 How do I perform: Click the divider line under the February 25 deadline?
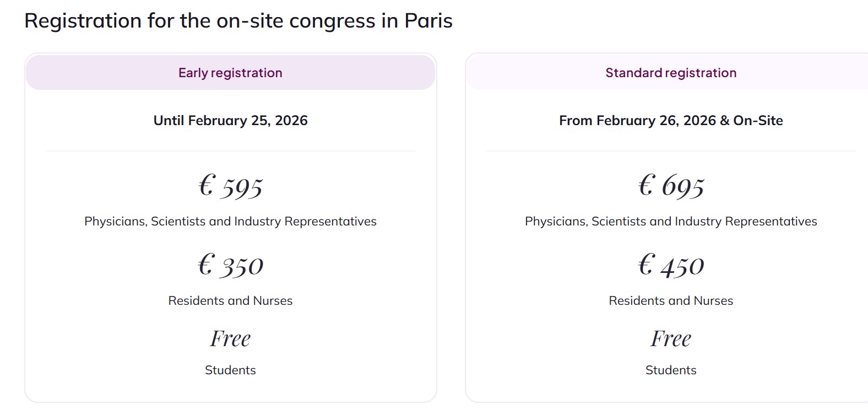point(230,150)
